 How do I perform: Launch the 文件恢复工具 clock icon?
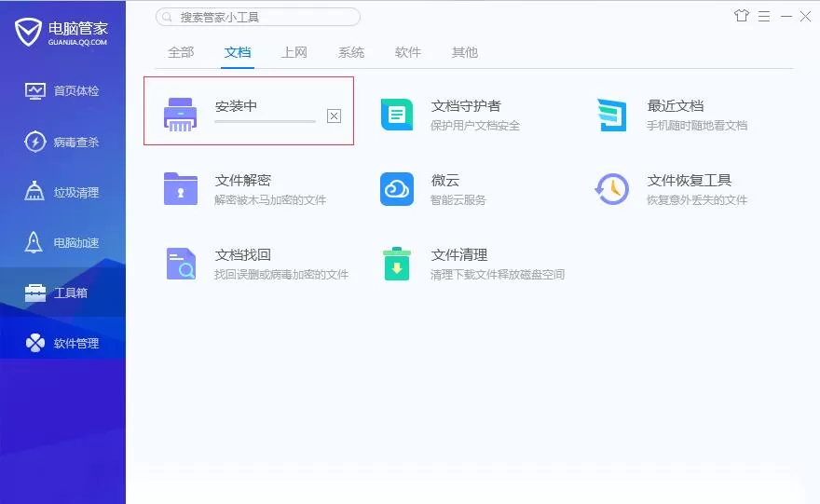tap(612, 189)
